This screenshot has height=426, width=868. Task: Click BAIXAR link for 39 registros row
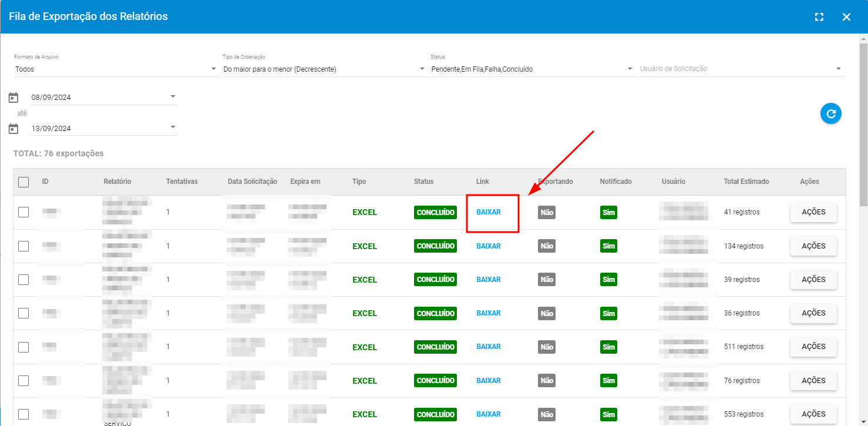489,280
